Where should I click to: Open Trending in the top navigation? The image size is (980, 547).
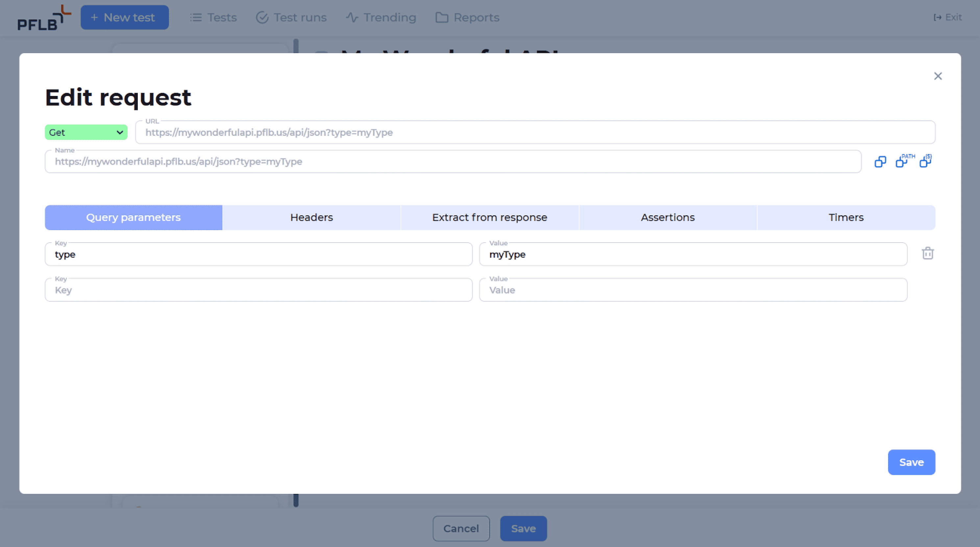(381, 17)
